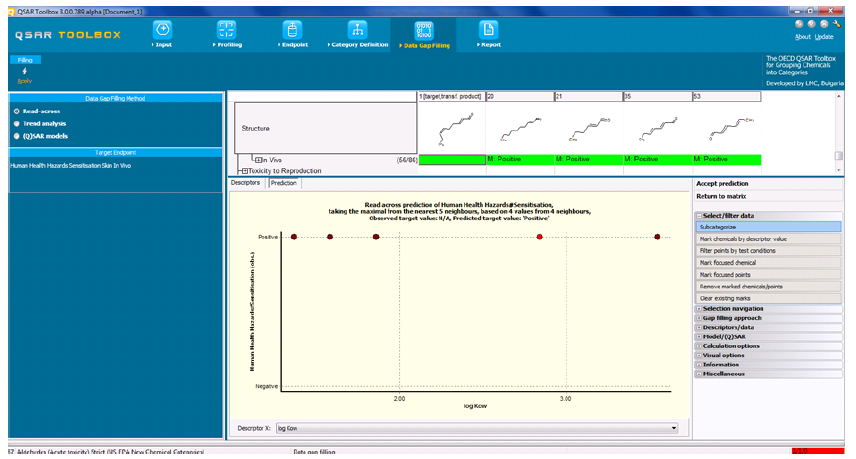Click Mark chemicals by descriptor value

tap(769, 239)
